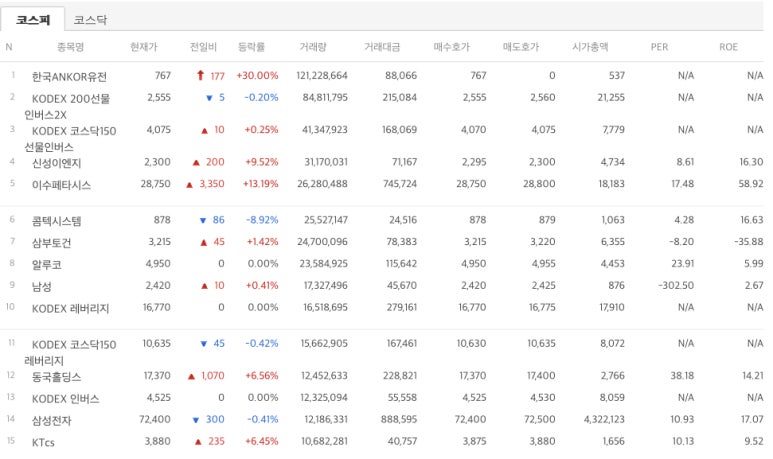Click the 전일비 column header
This screenshot has width=773, height=459.
point(203,47)
